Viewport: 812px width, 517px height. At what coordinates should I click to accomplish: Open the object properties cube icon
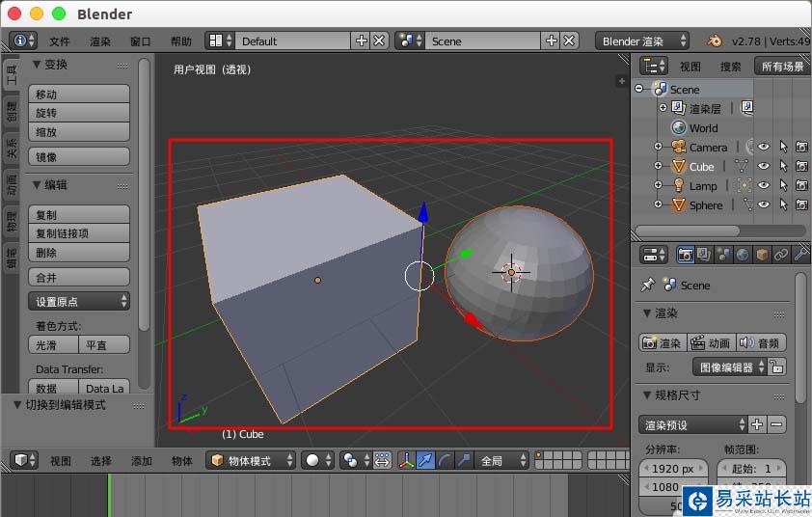pos(762,255)
